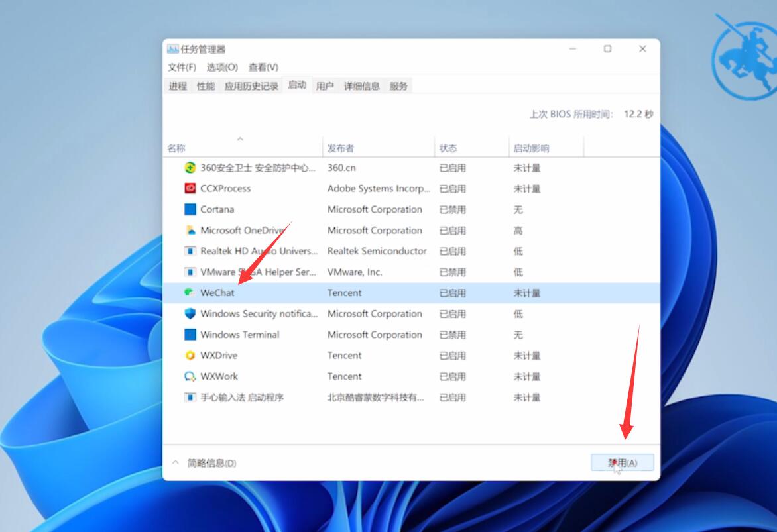Image resolution: width=777 pixels, height=532 pixels.
Task: Sort by the 名称 column header
Action: [x=243, y=148]
